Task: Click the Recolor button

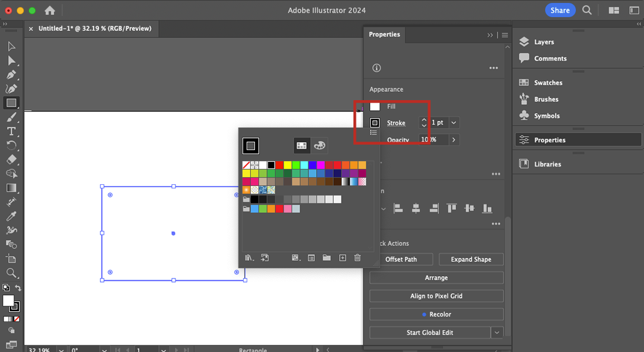Action: click(436, 314)
